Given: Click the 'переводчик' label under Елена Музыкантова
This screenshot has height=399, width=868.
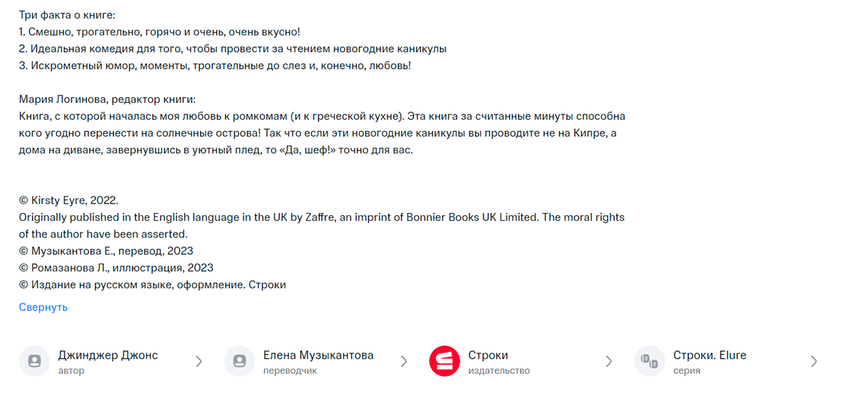Looking at the screenshot, I should point(290,371).
